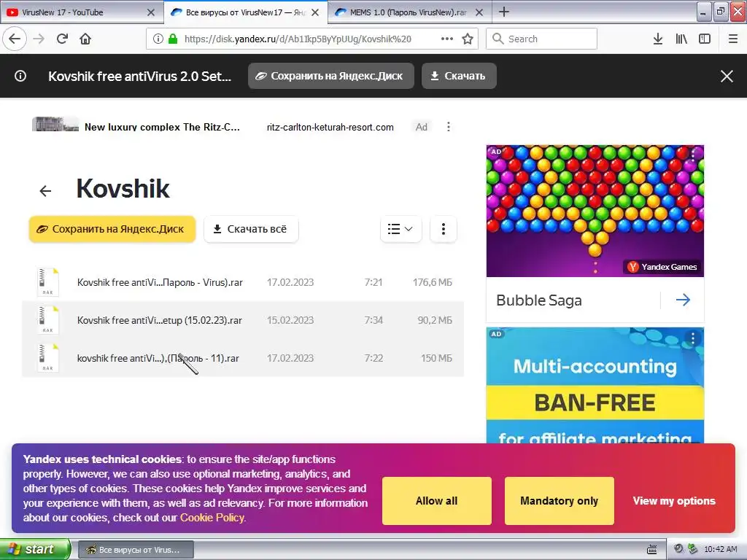Click the 15.02.2023 date cell
Image resolution: width=747 pixels, height=560 pixels.
(290, 321)
